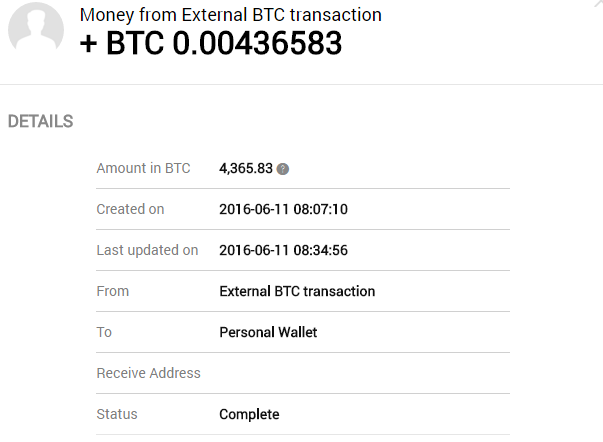Open the 'Personal Wallet' destination
Viewport: 603px width, 442px height.
tap(268, 332)
